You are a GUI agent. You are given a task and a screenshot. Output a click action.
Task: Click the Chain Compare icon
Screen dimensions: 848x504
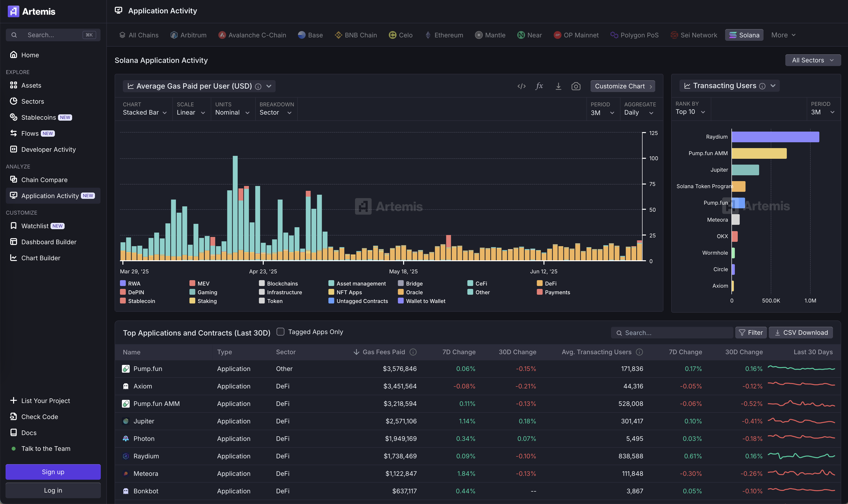click(14, 179)
